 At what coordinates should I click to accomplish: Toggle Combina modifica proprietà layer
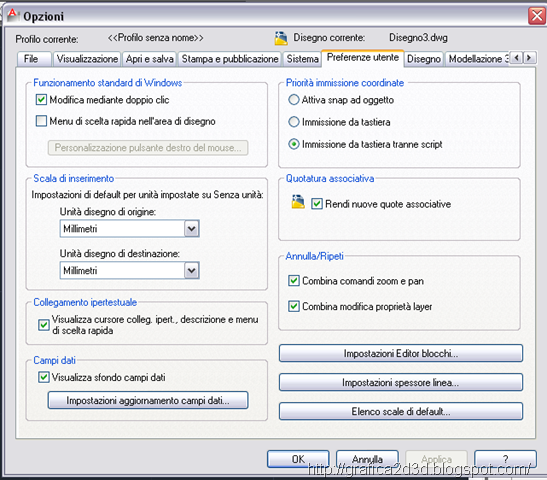[x=294, y=306]
